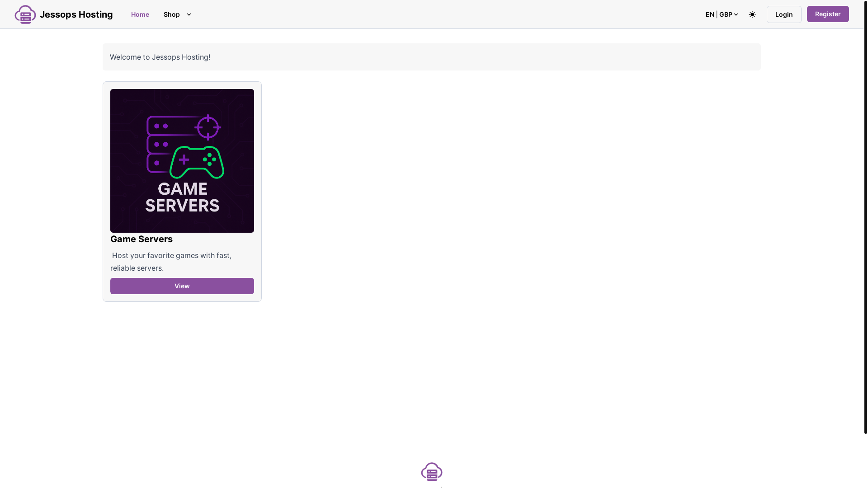This screenshot has width=868, height=488.
Task: Click the 'Host your favorite games' description text
Action: [x=172, y=262]
